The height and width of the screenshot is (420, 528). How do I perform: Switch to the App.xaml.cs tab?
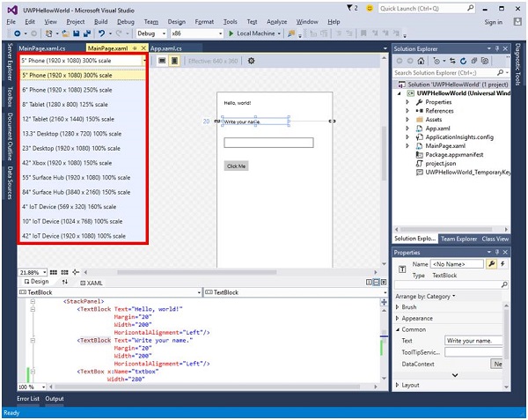click(x=167, y=49)
